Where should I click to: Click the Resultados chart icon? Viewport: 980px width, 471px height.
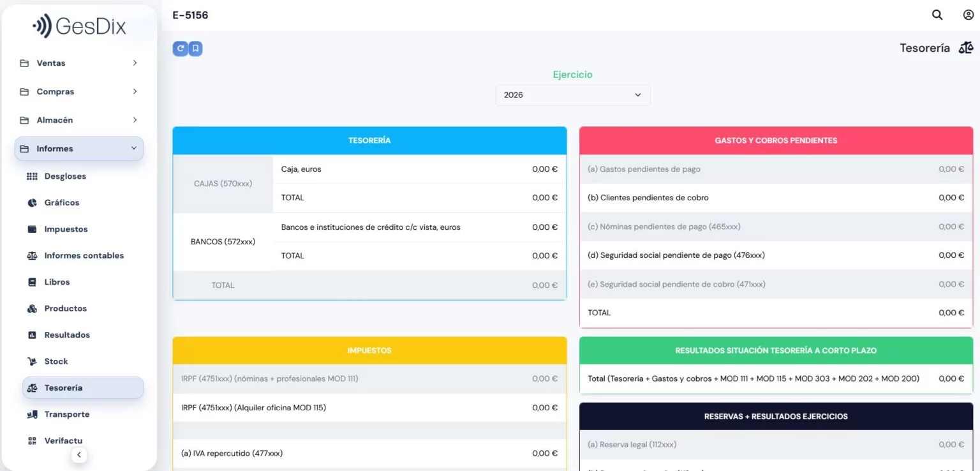(32, 335)
